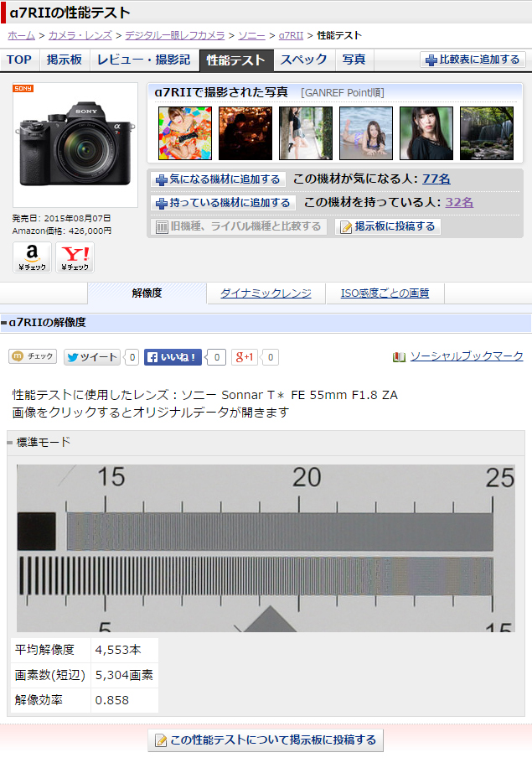
Task: Click 掲示板に投稿する button
Action: pyautogui.click(x=388, y=226)
